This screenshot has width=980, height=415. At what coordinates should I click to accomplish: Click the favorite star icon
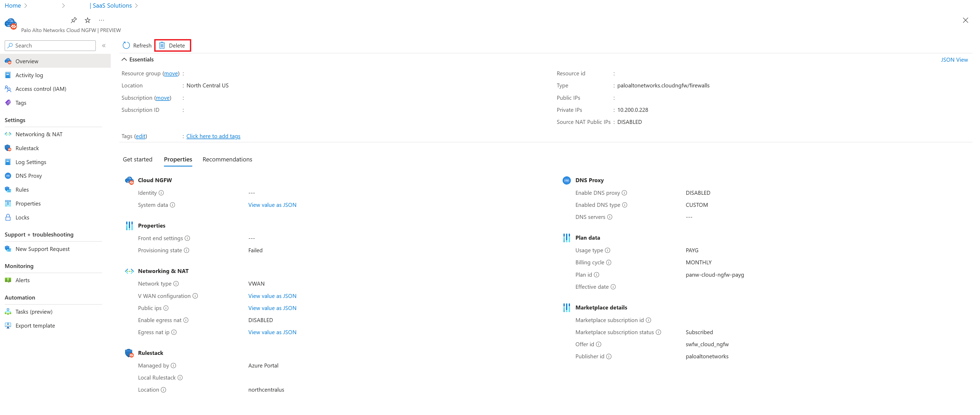tap(88, 20)
